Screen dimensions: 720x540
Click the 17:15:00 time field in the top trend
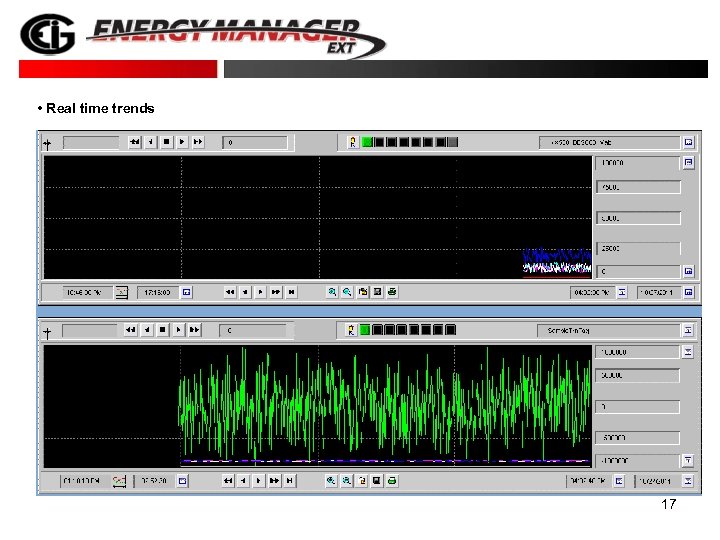(158, 292)
